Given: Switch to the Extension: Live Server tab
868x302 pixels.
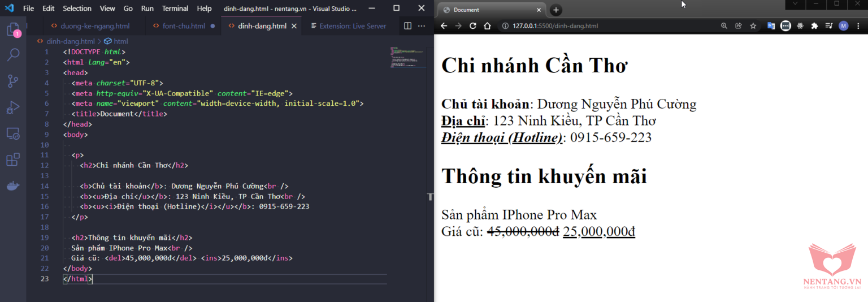Looking at the screenshot, I should pos(352,26).
